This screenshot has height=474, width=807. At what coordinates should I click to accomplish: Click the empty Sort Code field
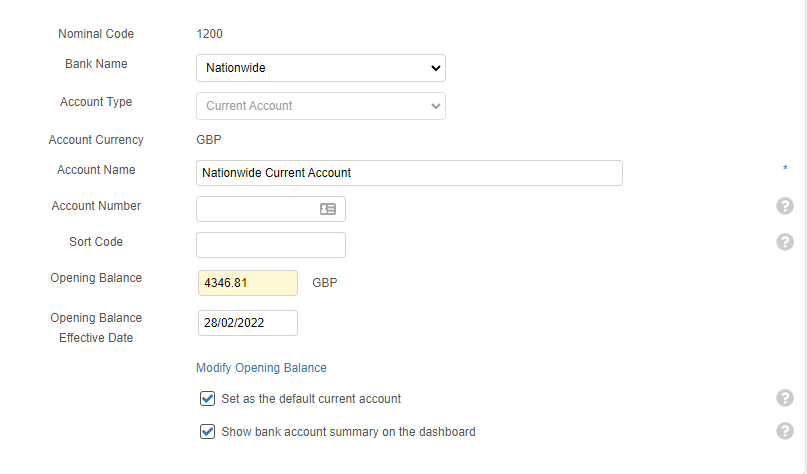coord(270,245)
